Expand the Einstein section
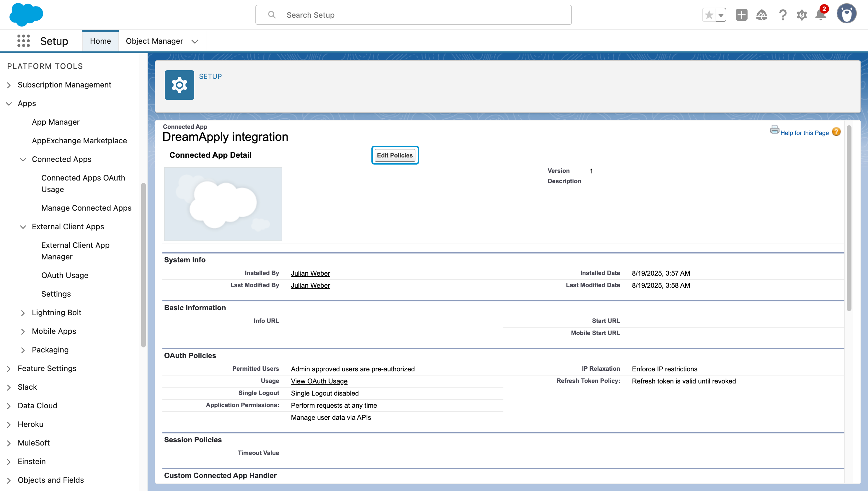This screenshot has height=491, width=868. point(9,462)
